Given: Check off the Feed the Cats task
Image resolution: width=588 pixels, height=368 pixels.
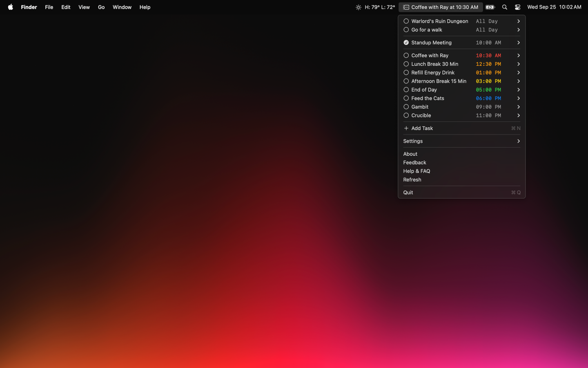Looking at the screenshot, I should (x=406, y=99).
